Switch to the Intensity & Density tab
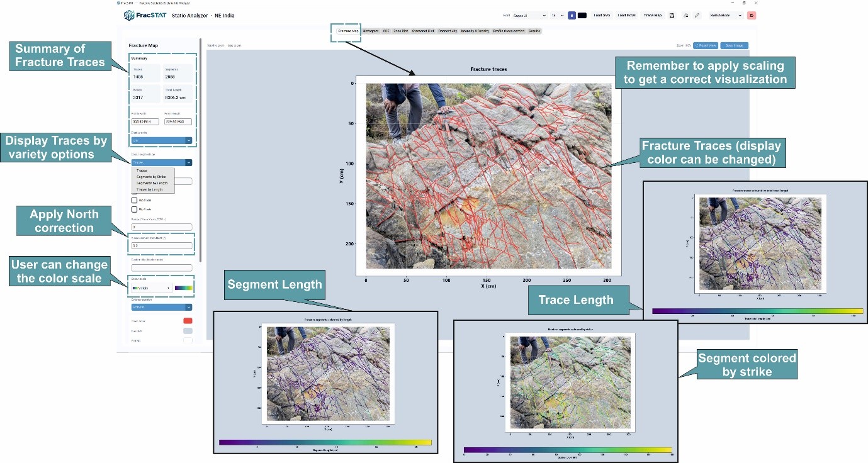Image resolution: width=868 pixels, height=463 pixels. (475, 31)
